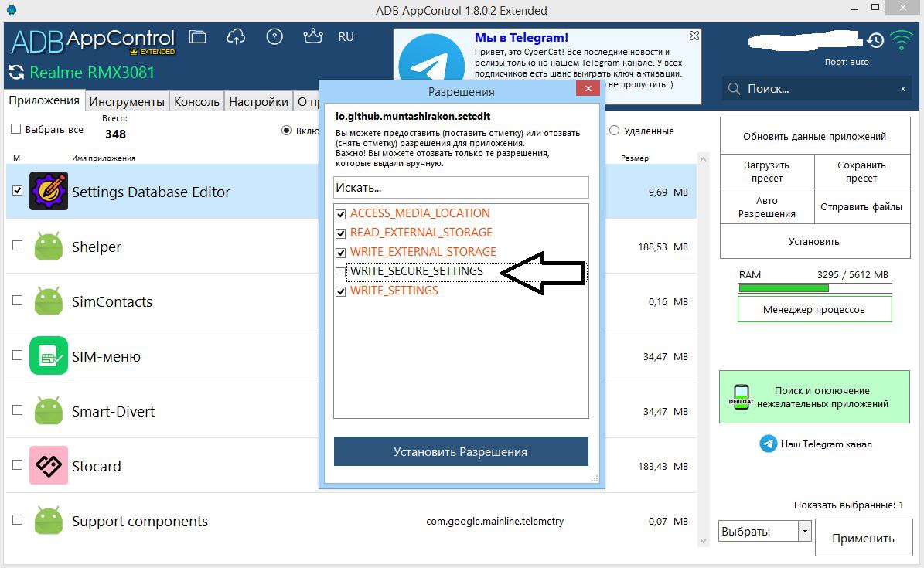
Task: Click the Сохранить пресет button
Action: click(x=862, y=172)
